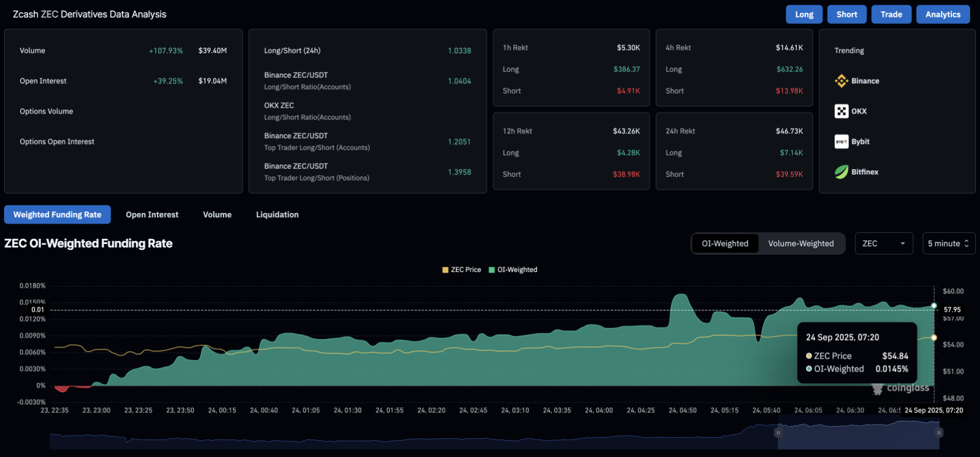
Task: Click the Bitfinex leaf logo icon
Action: (x=841, y=172)
